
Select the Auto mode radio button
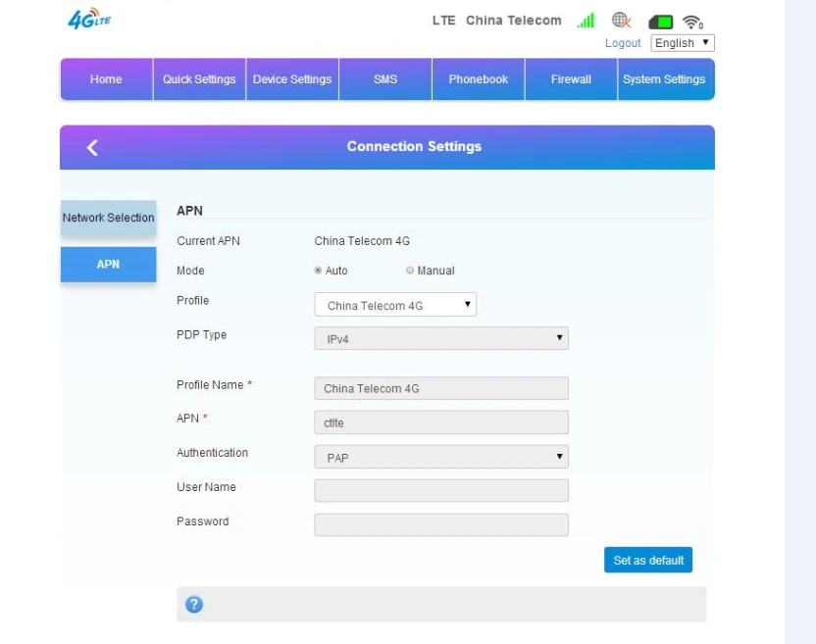pyautogui.click(x=318, y=270)
